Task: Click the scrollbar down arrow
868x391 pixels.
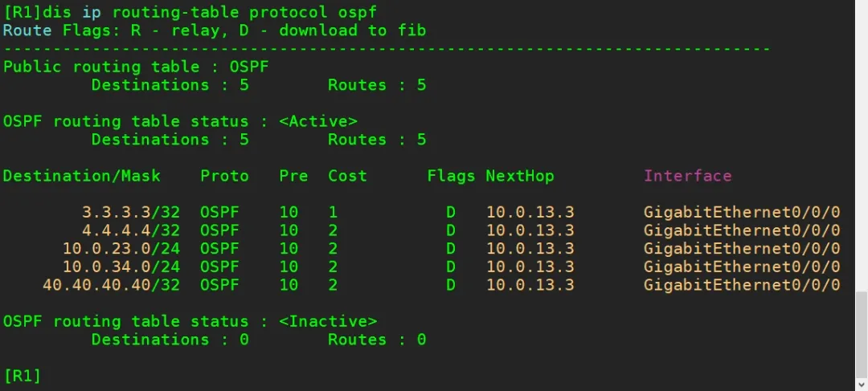Action: (x=860, y=384)
